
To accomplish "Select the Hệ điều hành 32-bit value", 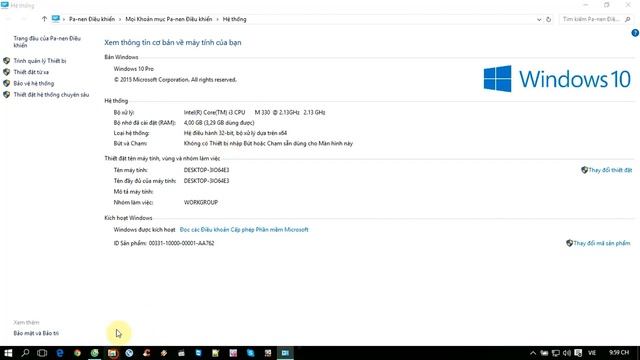I will point(235,133).
